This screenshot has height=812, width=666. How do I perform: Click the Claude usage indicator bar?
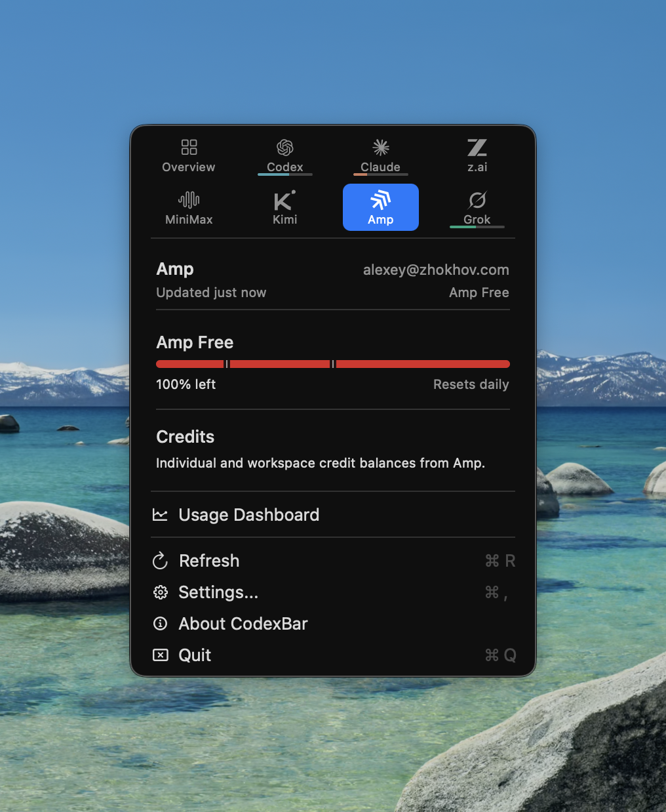[381, 174]
